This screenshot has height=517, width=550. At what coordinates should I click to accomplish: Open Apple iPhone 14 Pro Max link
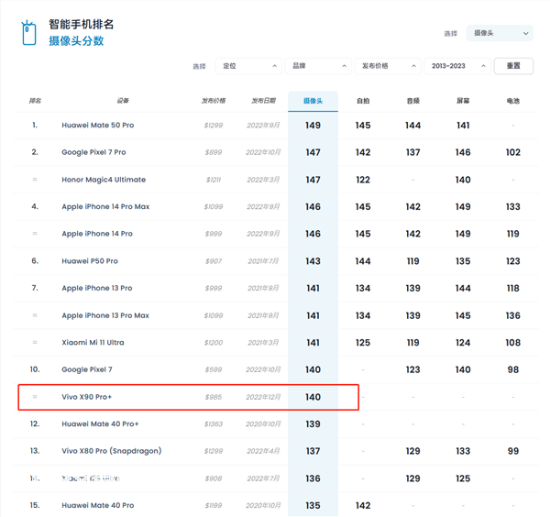[106, 207]
